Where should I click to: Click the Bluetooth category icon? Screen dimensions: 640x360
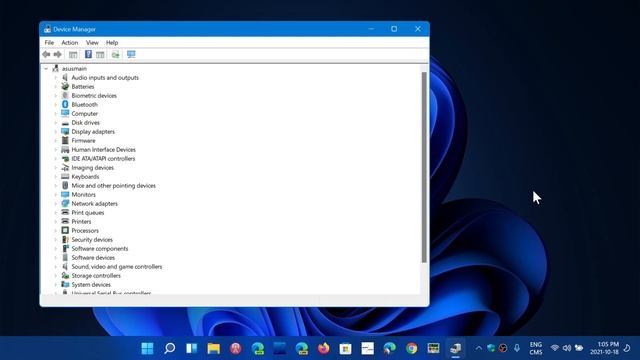tap(65, 104)
